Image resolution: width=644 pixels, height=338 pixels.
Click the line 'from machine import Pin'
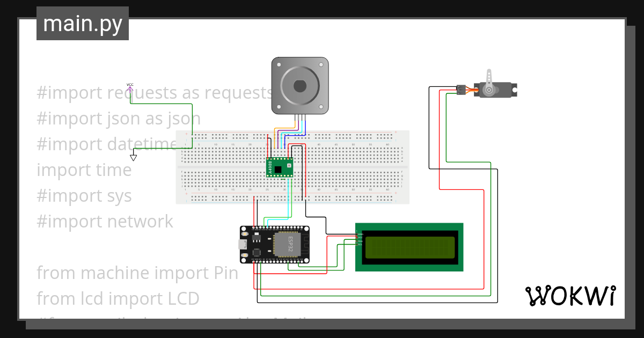137,273
